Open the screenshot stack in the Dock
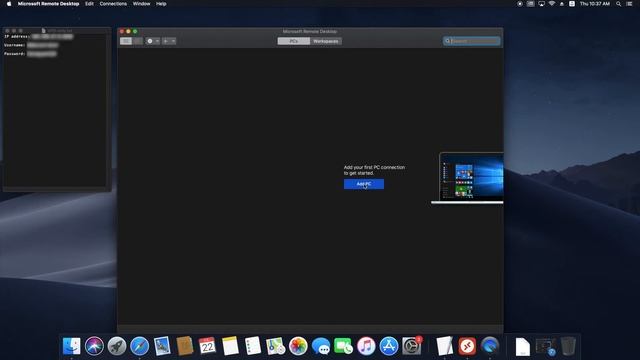640x360 pixels. (x=545, y=347)
